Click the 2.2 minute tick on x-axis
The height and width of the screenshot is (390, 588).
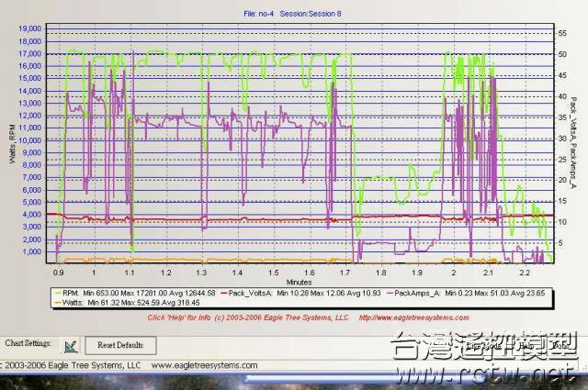pos(524,273)
